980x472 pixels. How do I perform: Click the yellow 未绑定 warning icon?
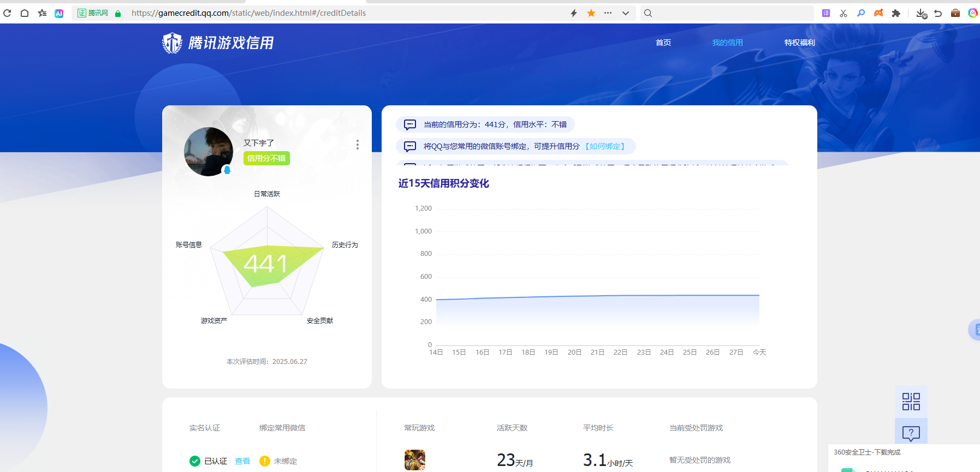[x=265, y=461]
